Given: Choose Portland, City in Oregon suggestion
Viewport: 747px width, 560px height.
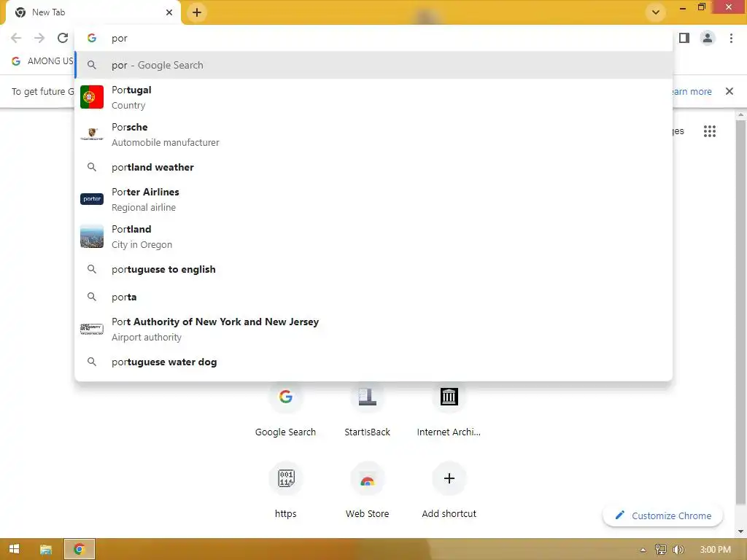Looking at the screenshot, I should (373, 236).
